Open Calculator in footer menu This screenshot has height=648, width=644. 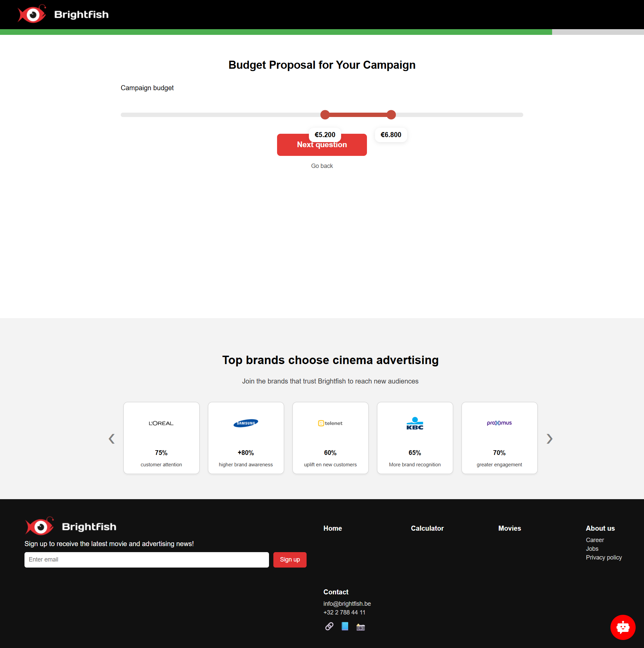pyautogui.click(x=427, y=528)
